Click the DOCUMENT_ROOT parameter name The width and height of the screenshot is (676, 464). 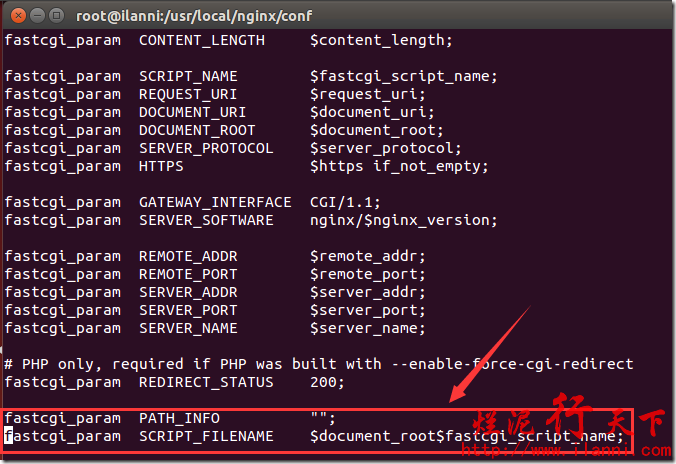pyautogui.click(x=197, y=131)
